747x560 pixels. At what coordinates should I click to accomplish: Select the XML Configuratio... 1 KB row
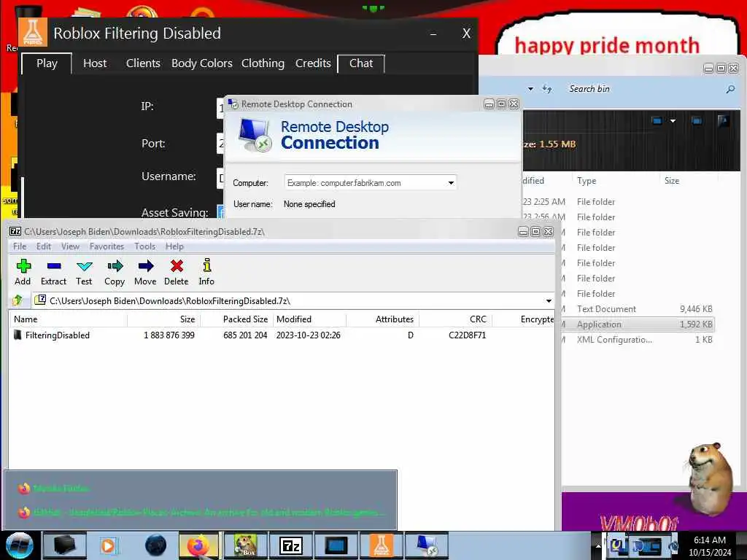[638, 340]
